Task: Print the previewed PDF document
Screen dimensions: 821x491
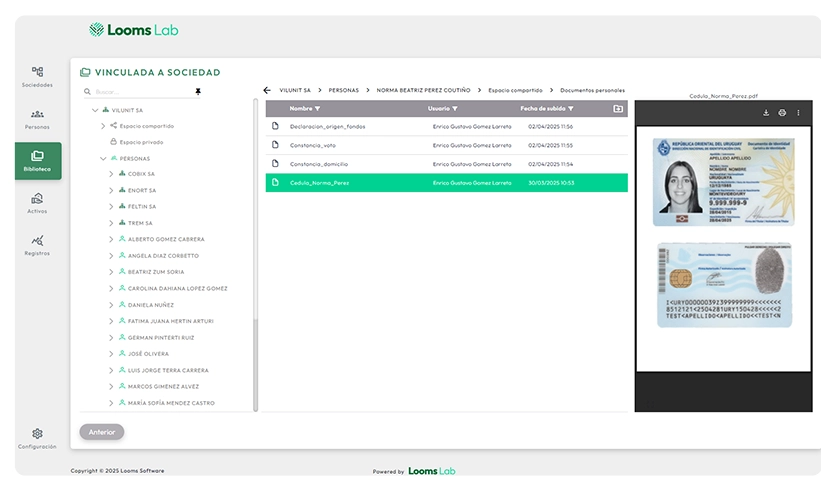Action: coord(782,113)
